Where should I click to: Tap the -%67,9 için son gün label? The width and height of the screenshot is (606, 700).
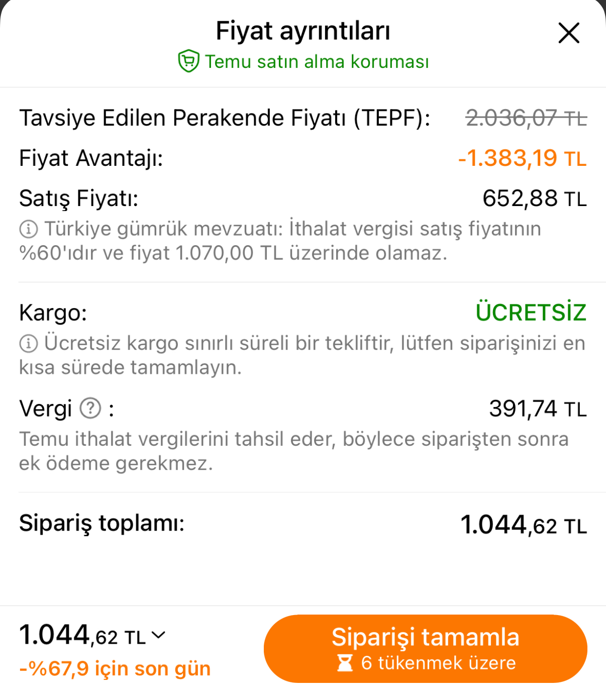115,669
